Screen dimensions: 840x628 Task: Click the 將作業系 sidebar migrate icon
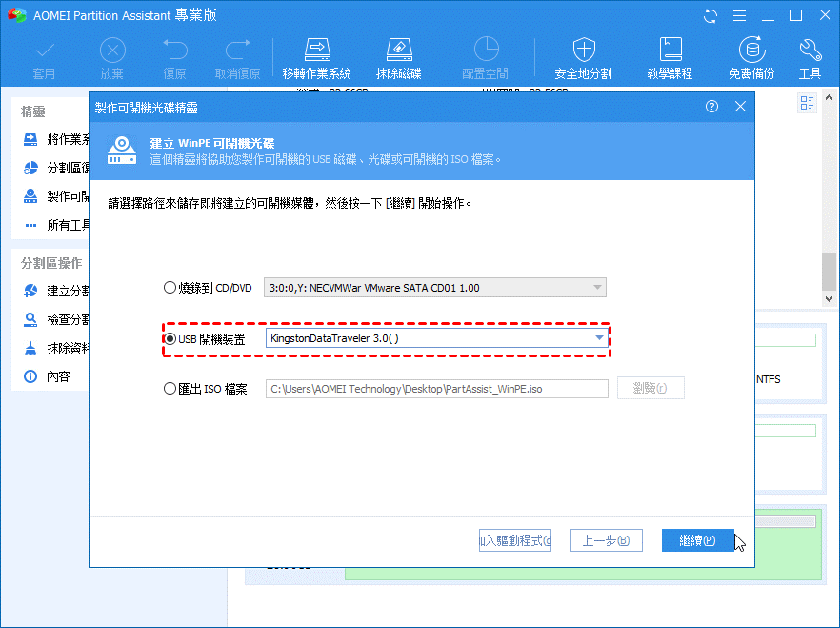click(30, 140)
